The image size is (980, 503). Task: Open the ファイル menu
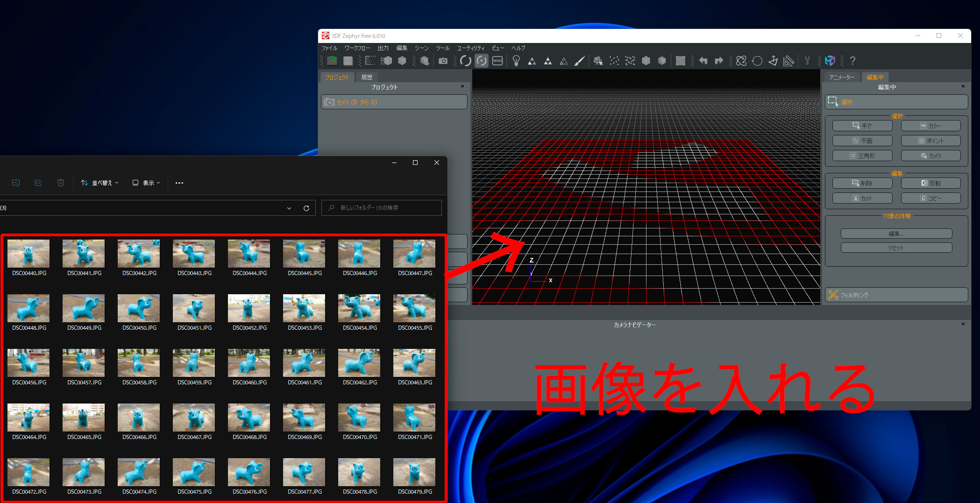tap(329, 48)
